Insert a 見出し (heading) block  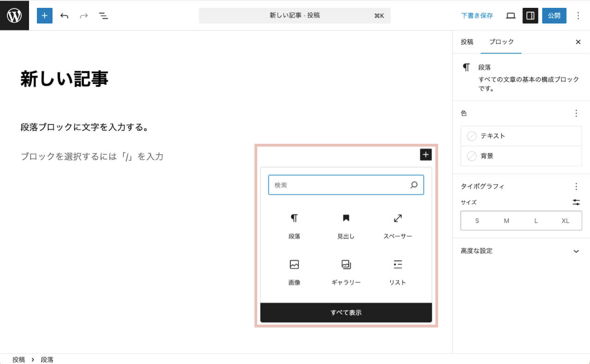coord(346,226)
